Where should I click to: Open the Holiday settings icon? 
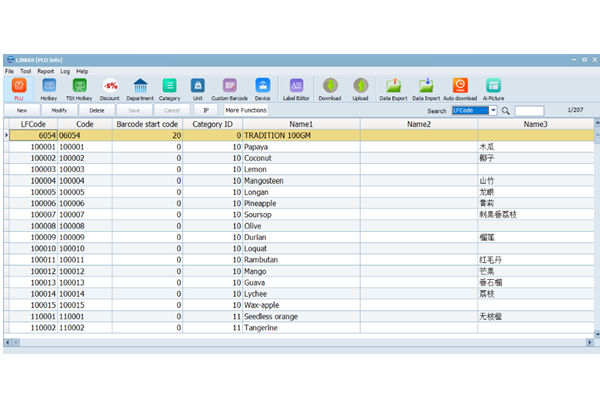coord(49,87)
